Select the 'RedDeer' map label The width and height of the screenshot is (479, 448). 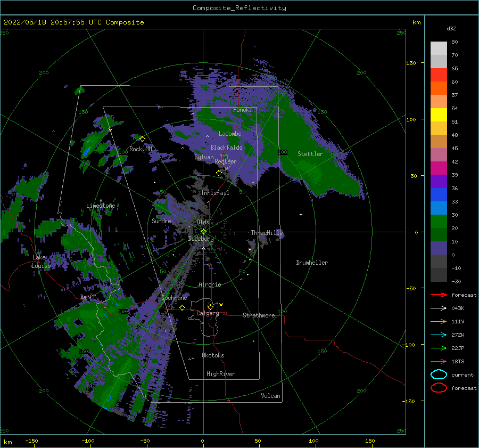(226, 161)
